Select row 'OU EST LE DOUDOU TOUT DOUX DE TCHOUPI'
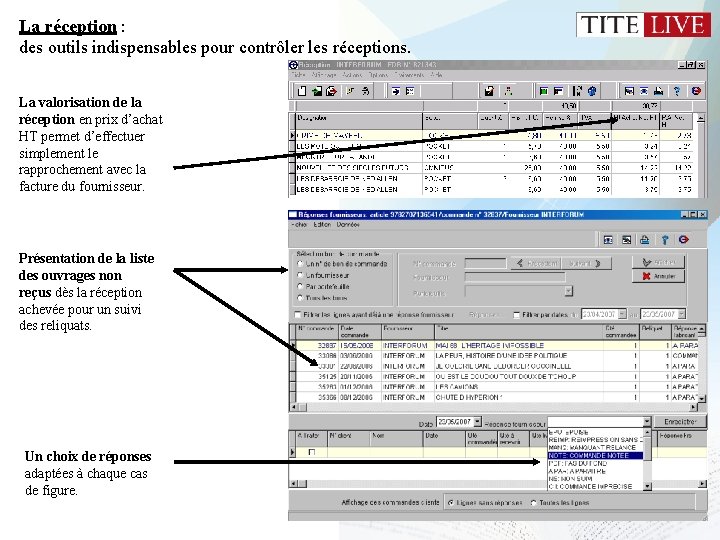This screenshot has height=540, width=720. (497, 377)
